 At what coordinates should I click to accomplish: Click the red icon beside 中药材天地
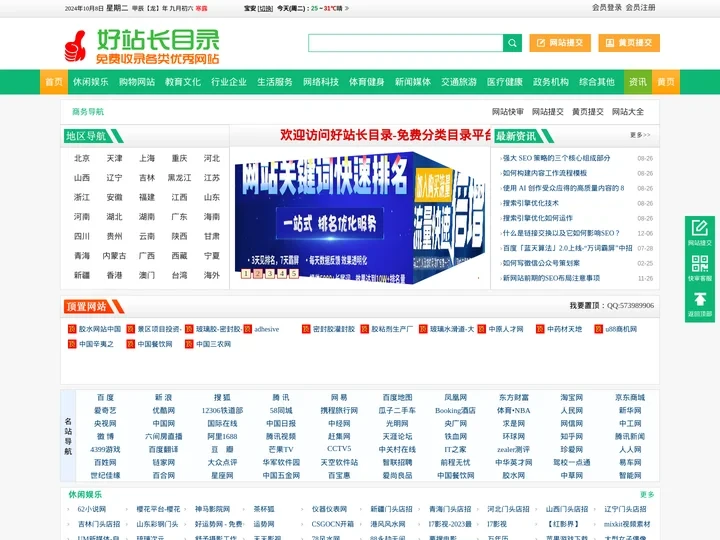click(540, 329)
